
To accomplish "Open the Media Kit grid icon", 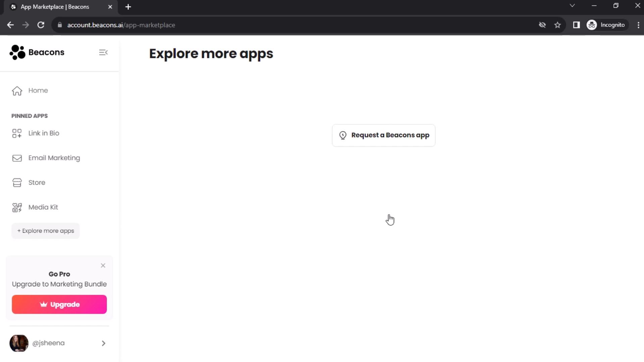I will [x=16, y=207].
